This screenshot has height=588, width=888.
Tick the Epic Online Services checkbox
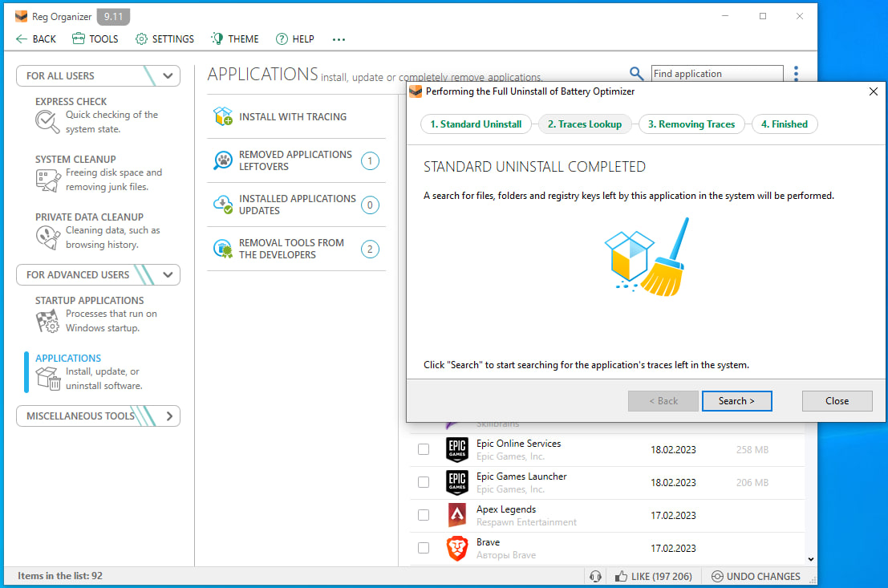point(424,449)
